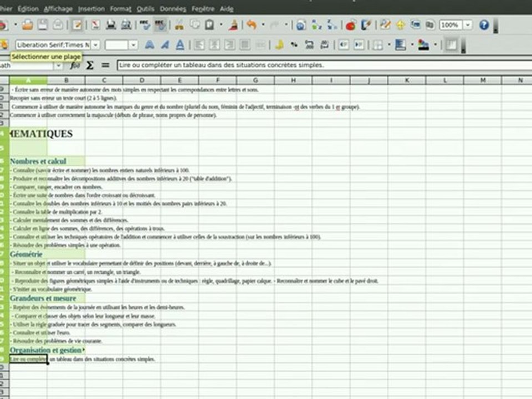Apply percent number format icon
The width and height of the screenshot is (532, 399).
pyautogui.click(x=294, y=45)
